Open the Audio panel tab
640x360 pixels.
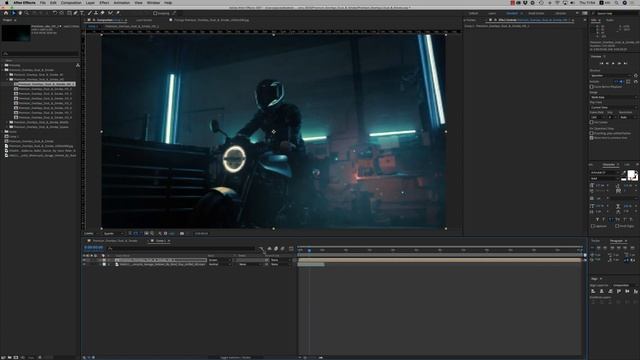pos(610,20)
